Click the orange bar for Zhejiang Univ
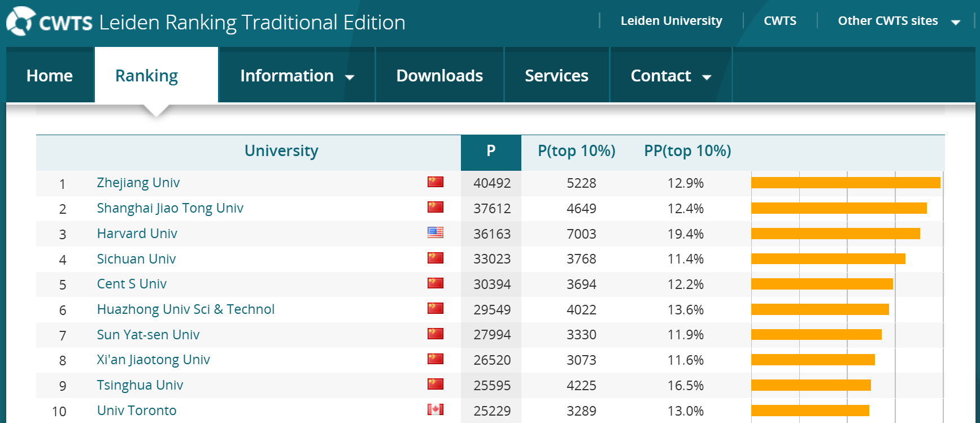 point(845,183)
